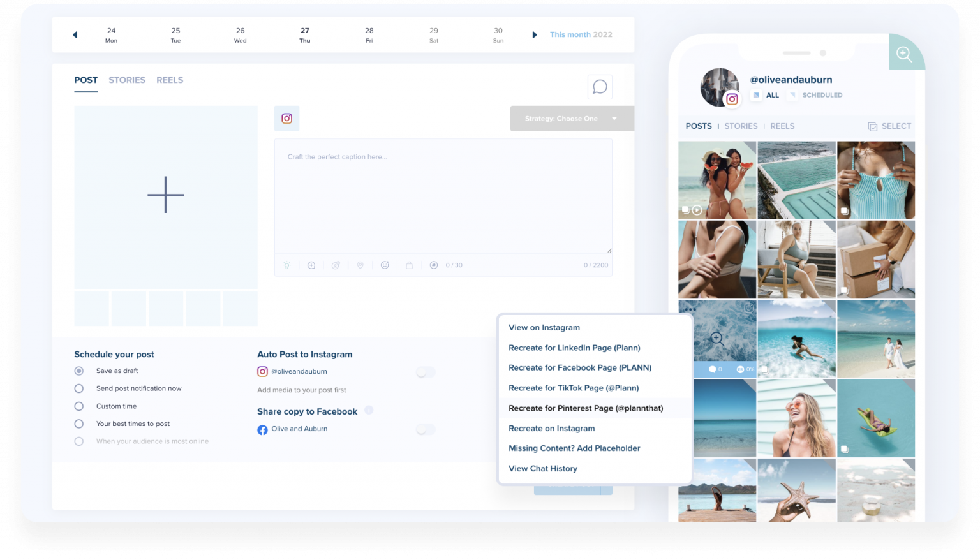The height and width of the screenshot is (560, 980).
Task: Choose Recreate for Pinterest Page menu item
Action: point(586,408)
